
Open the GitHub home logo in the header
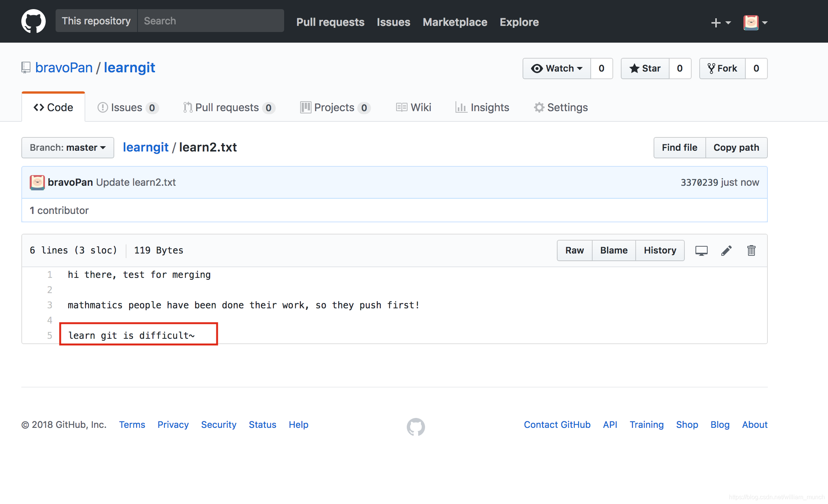click(34, 21)
